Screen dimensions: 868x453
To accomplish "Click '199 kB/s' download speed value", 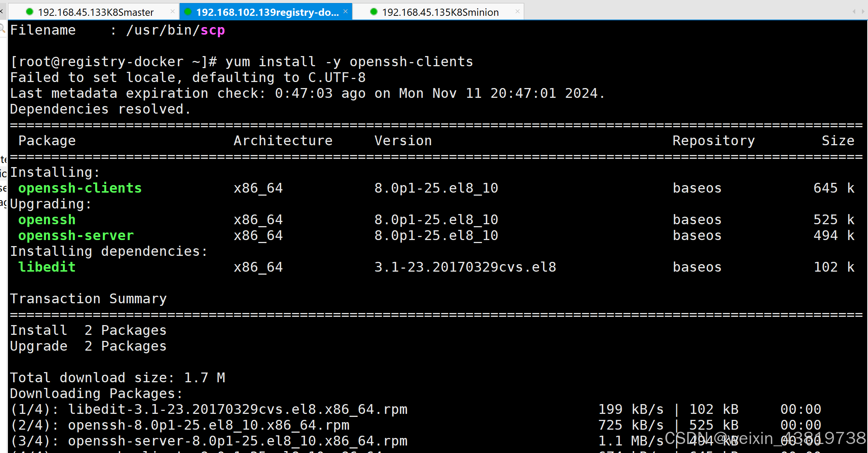I will click(631, 409).
